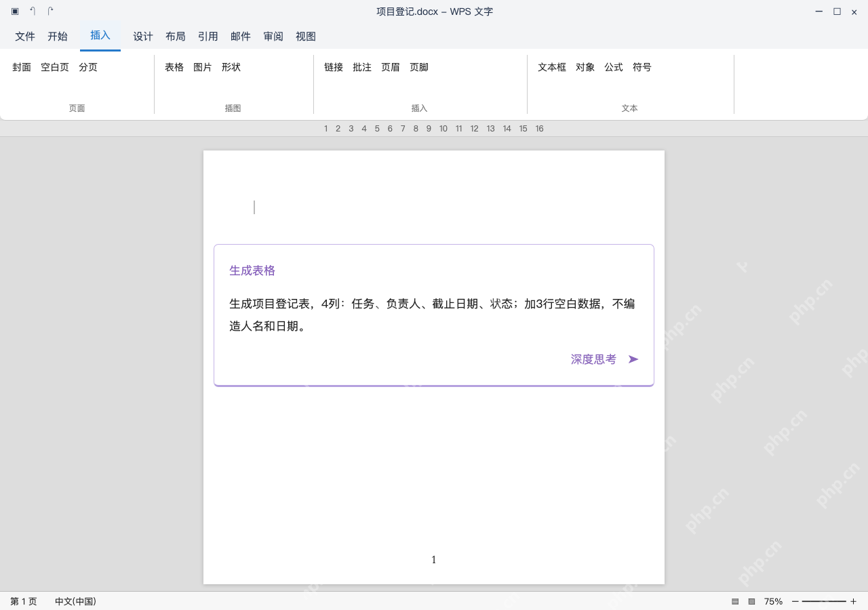Insert a 链接 hyperlink
868x610 pixels.
334,67
